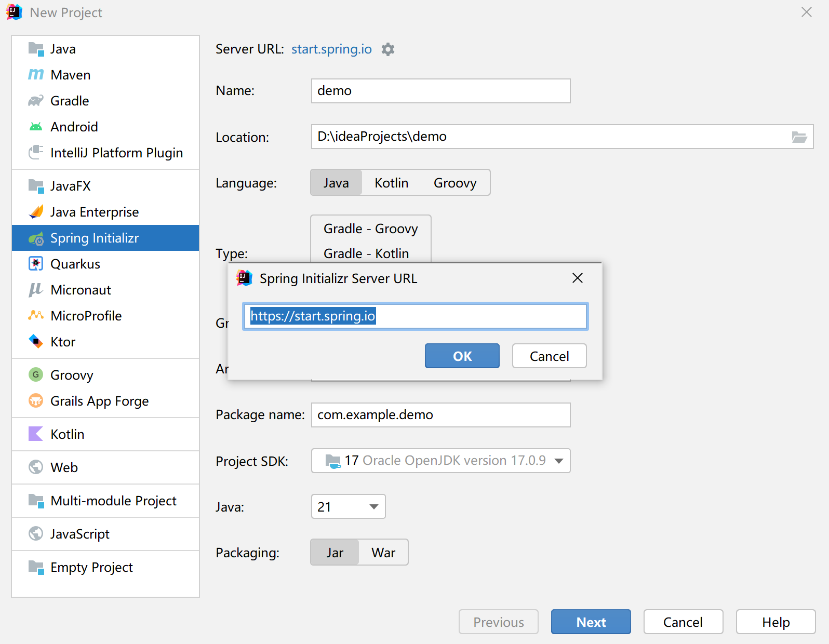This screenshot has height=644, width=829.
Task: Select the Gradle elephant icon
Action: point(36,101)
